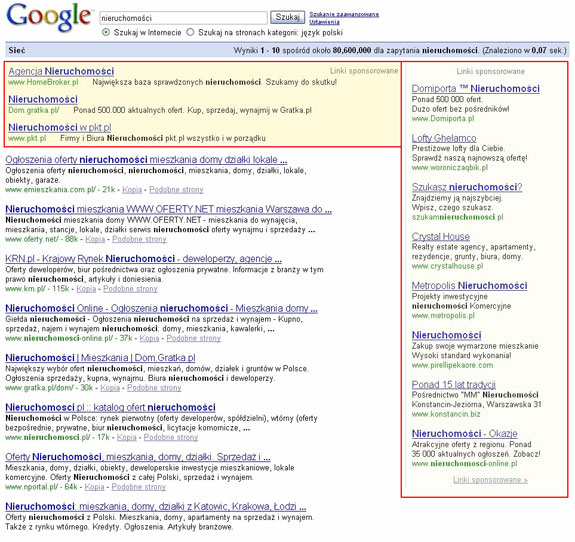The width and height of the screenshot is (575, 542).
Task: Open sponsored link Nieruchomości w pkt.pl
Action: pyautogui.click(x=60, y=128)
